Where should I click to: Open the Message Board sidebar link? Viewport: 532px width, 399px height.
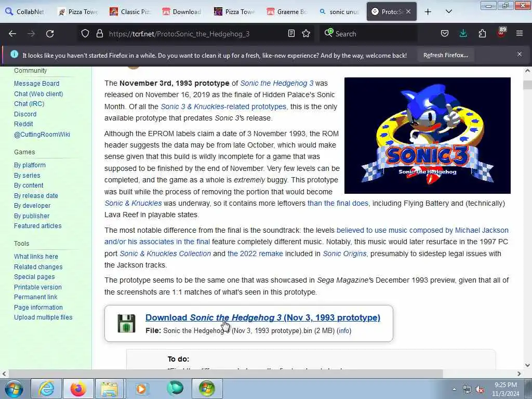pyautogui.click(x=37, y=84)
